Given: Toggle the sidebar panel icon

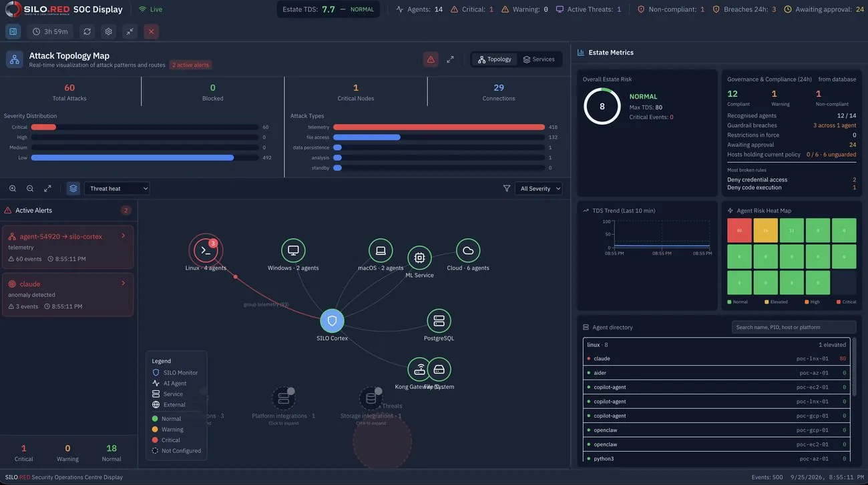Looking at the screenshot, I should (x=13, y=31).
